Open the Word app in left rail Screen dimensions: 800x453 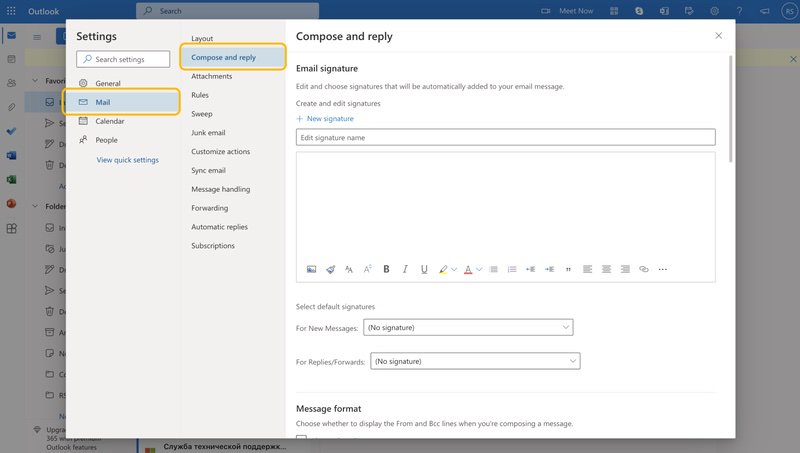pyautogui.click(x=11, y=155)
